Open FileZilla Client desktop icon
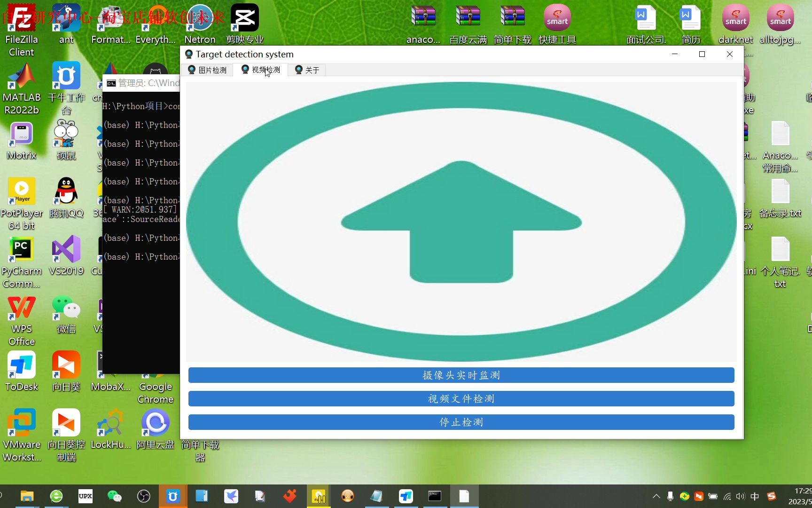The height and width of the screenshot is (508, 812). (22, 31)
